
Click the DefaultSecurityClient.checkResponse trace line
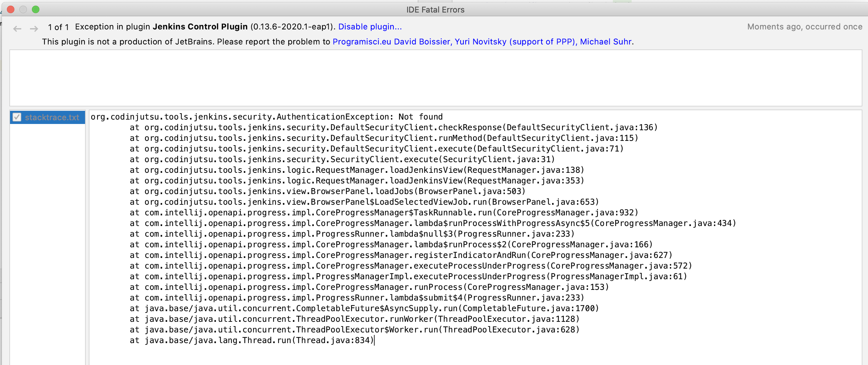(x=394, y=127)
